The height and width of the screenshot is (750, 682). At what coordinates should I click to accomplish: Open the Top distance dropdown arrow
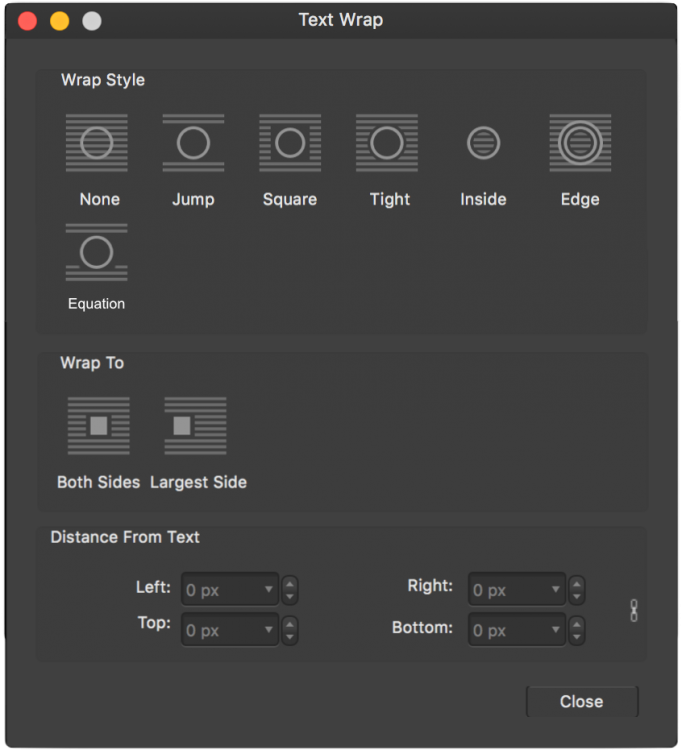pos(268,630)
